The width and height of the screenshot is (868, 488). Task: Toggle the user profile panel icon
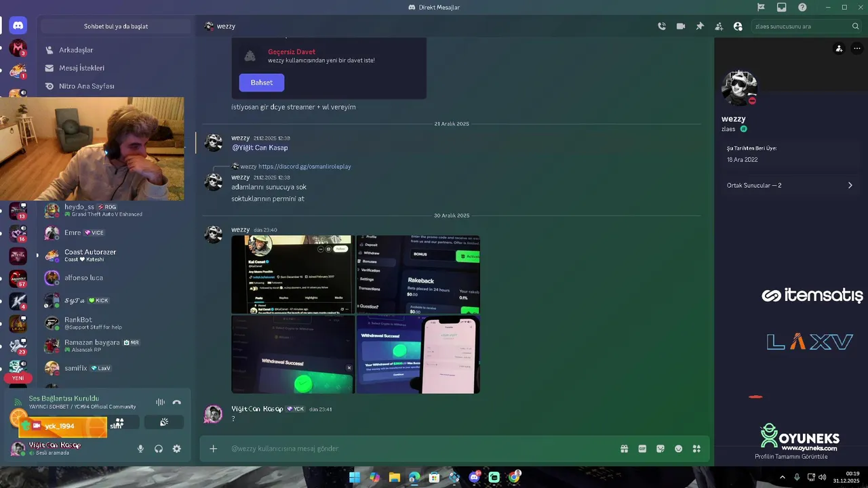point(738,26)
